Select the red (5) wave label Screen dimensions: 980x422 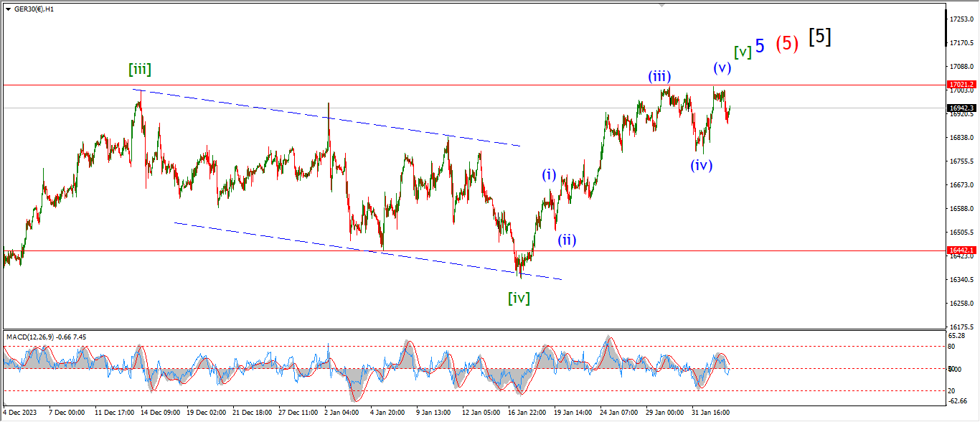[787, 44]
